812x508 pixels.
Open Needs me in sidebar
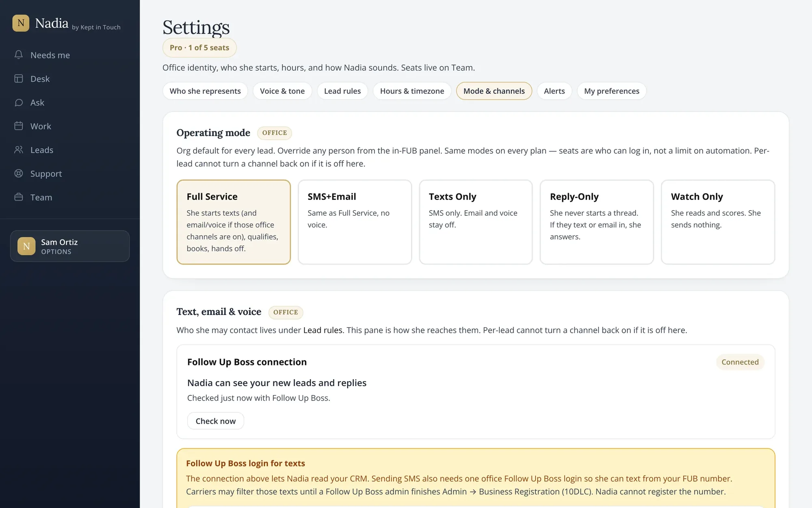click(x=70, y=55)
